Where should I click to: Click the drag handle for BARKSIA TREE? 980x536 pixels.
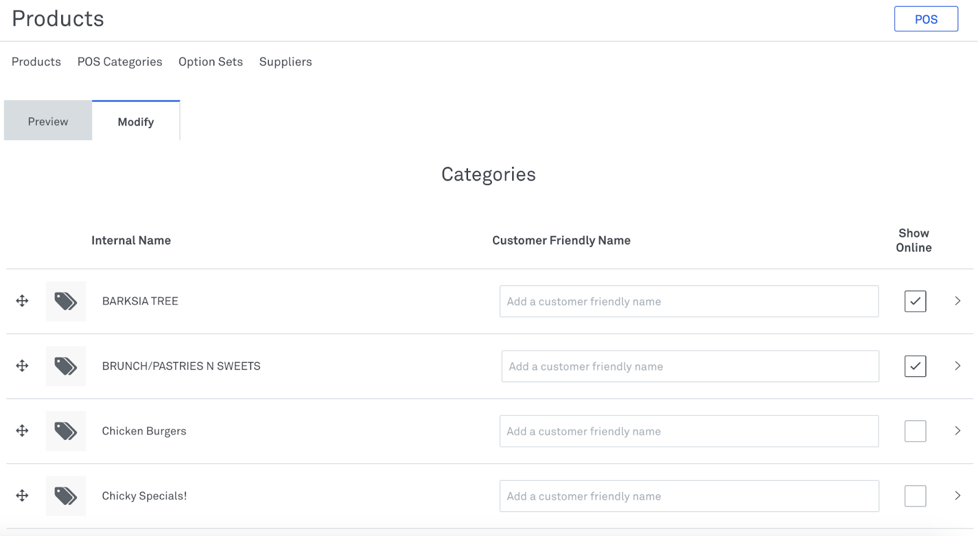click(22, 301)
